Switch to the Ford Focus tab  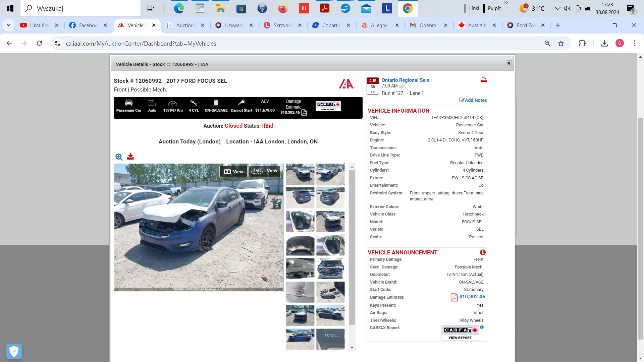coord(525,25)
